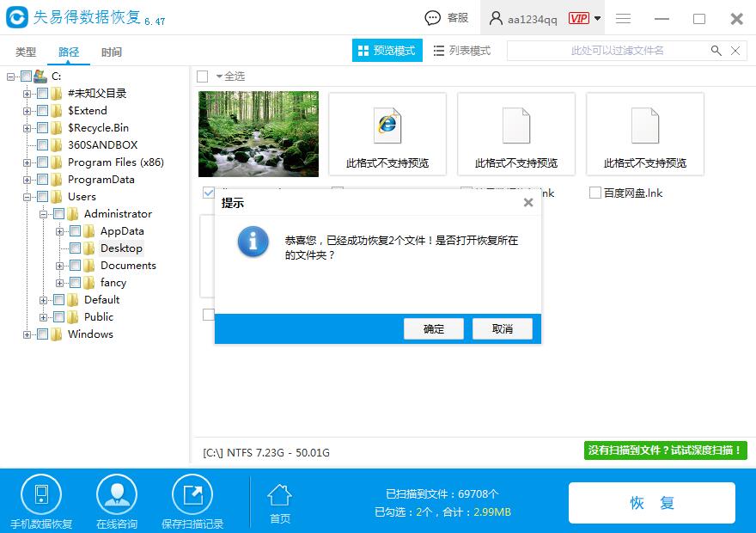
Task: Click the app logo in title bar
Action: [x=17, y=17]
